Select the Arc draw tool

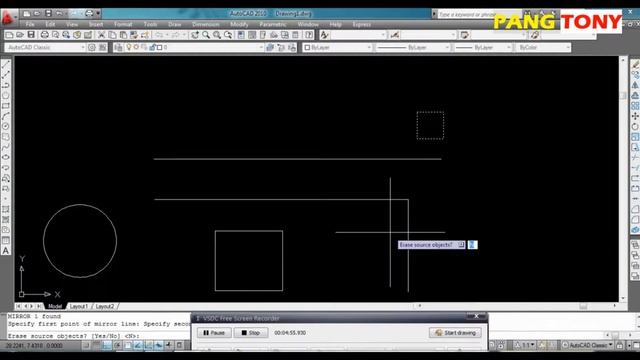coord(6,116)
